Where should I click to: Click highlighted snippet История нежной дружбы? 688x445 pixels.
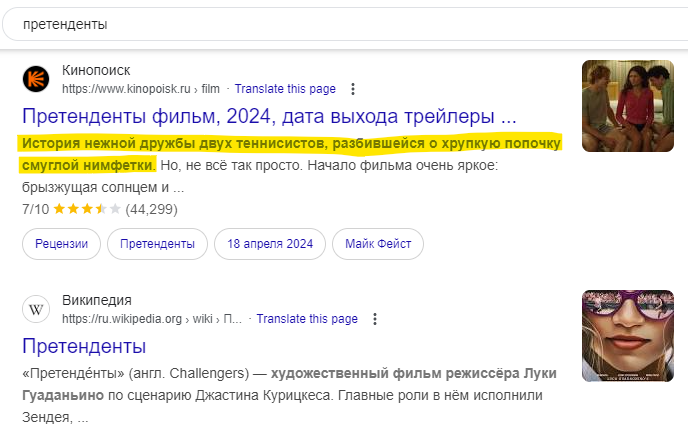click(x=291, y=154)
